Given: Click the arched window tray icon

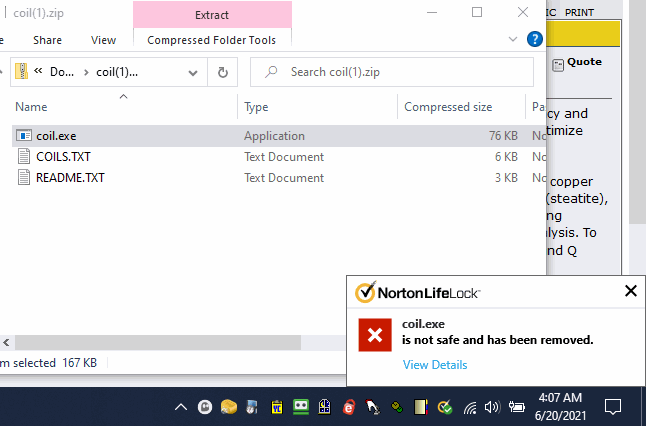Looking at the screenshot, I should (325, 407).
